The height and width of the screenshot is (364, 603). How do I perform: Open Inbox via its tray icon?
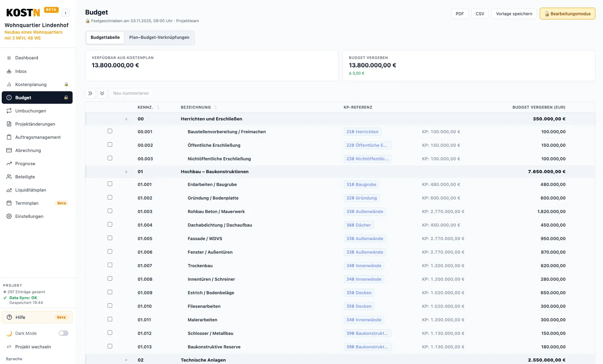point(9,71)
